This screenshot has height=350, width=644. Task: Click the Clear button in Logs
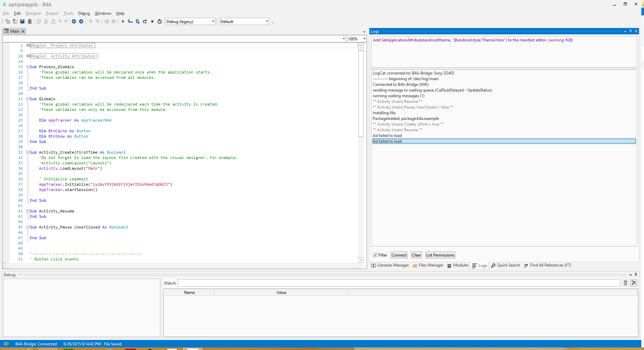click(416, 255)
